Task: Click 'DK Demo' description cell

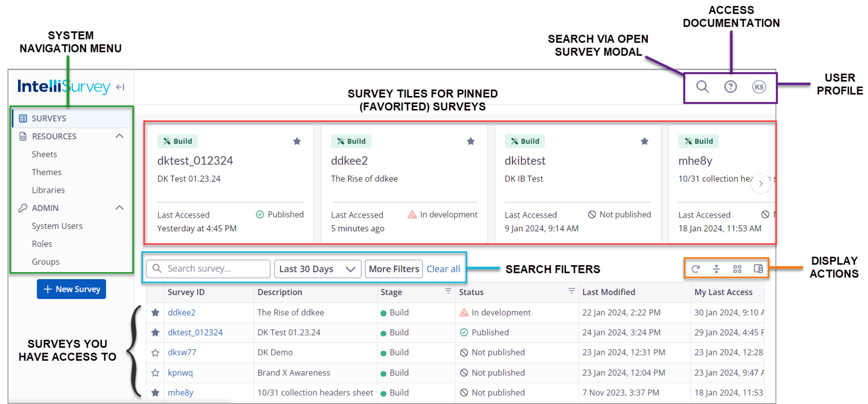Action: [x=275, y=352]
